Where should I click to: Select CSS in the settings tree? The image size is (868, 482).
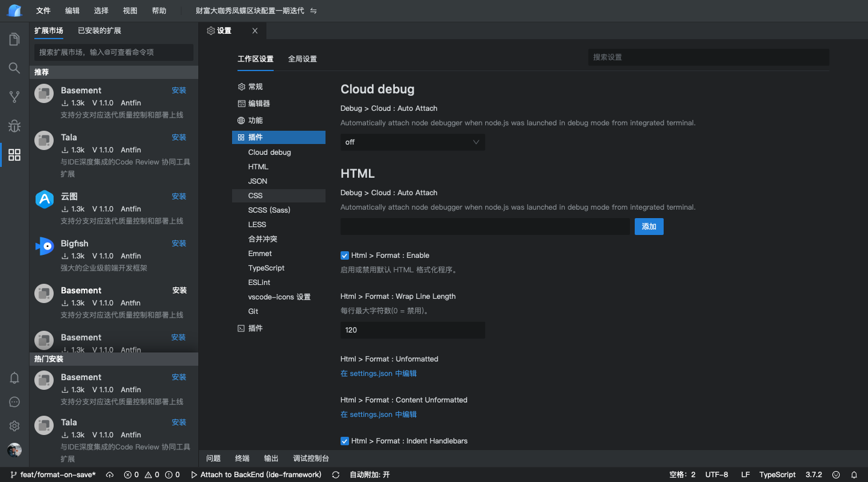pyautogui.click(x=278, y=196)
